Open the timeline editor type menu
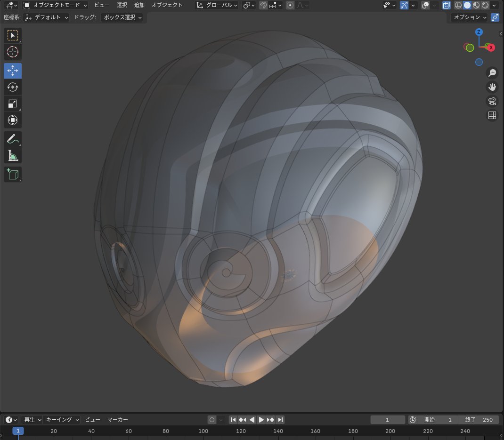The width and height of the screenshot is (504, 440). point(11,419)
